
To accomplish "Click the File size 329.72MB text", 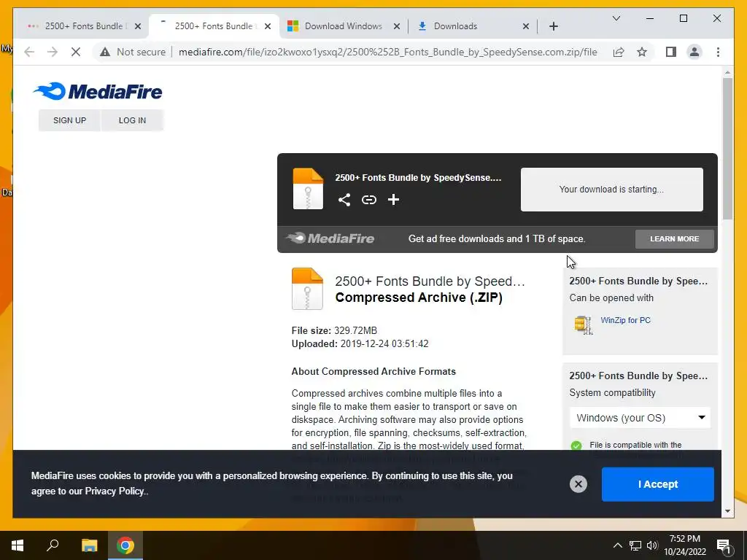I will tap(334, 330).
